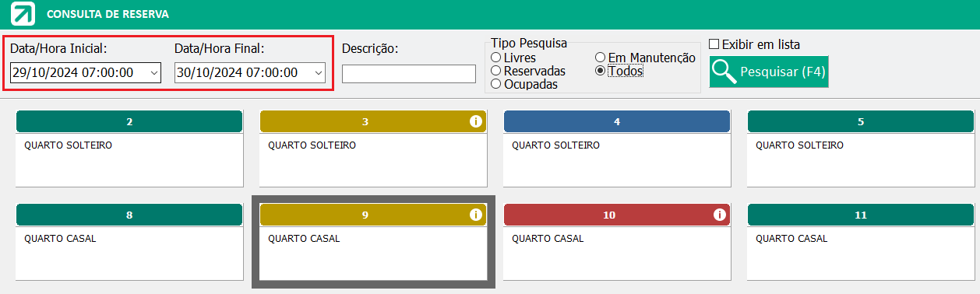Open room 11 QUARTO CASAL card
Viewport: 980px width, 294px height.
861,253
